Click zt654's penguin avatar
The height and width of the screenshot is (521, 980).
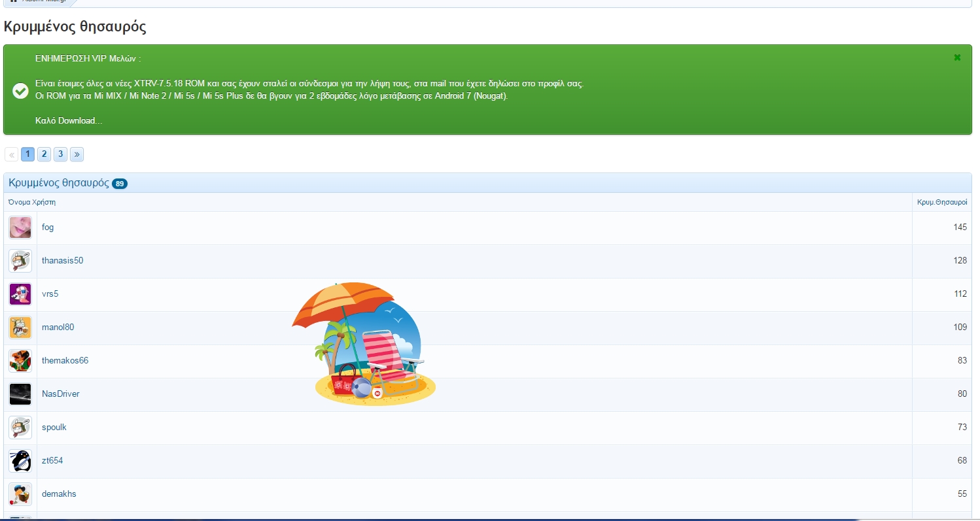(20, 461)
